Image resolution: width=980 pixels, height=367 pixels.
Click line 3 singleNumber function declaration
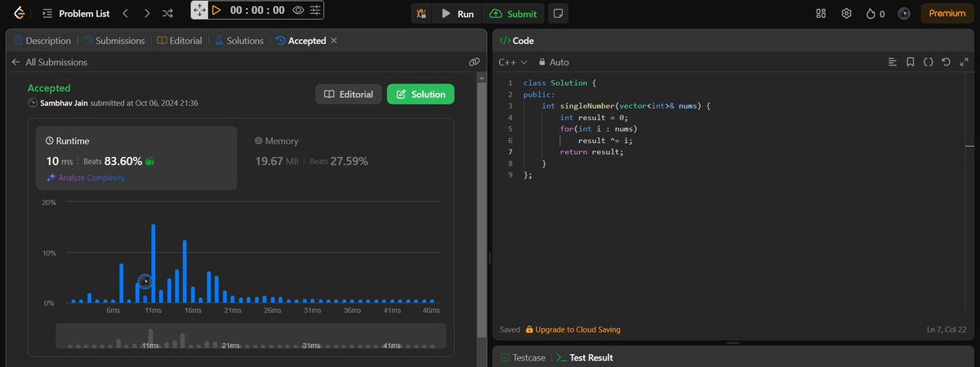[626, 106]
